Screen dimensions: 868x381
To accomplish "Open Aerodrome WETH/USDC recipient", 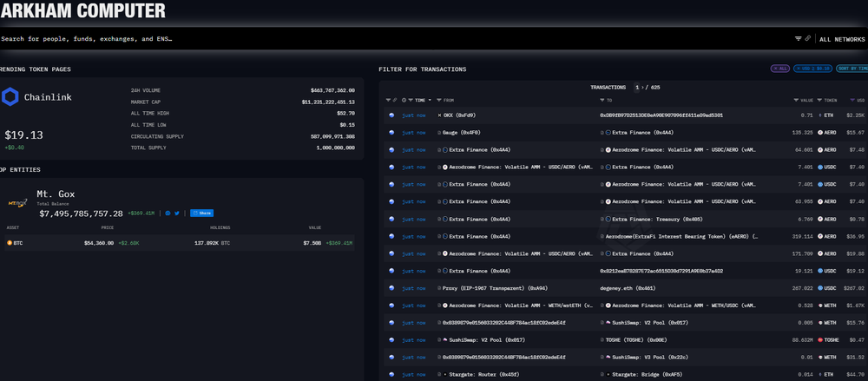I will [x=684, y=305].
